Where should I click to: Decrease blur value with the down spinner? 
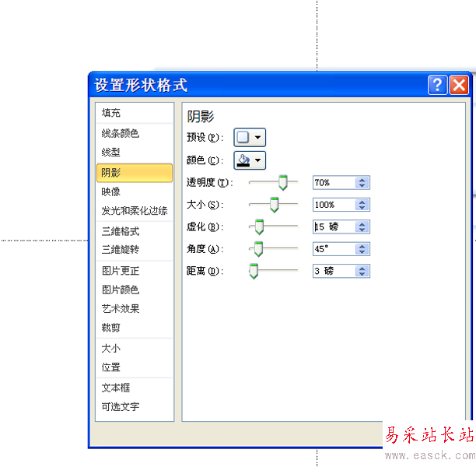pos(362,230)
